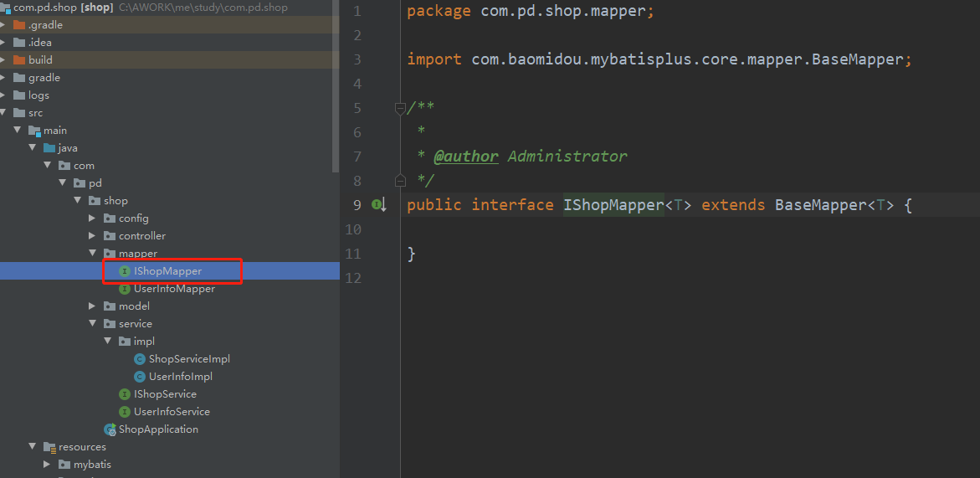980x478 pixels.
Task: Click IShopMapper name in interface declaration
Action: [613, 204]
